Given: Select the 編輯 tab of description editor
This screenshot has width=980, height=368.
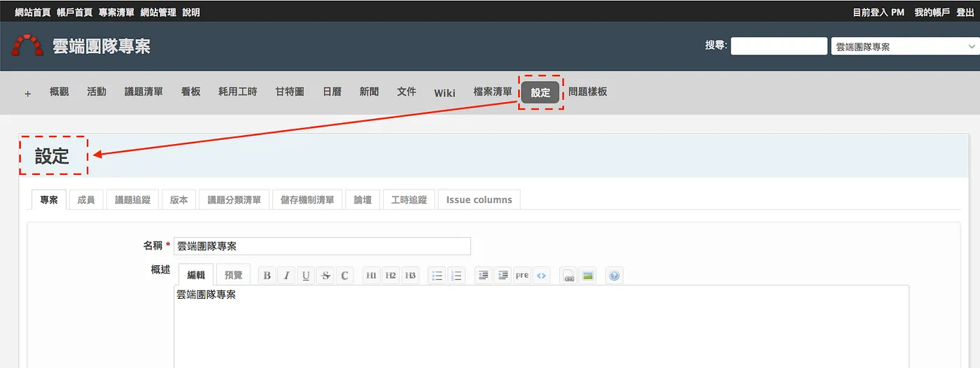Looking at the screenshot, I should click(x=196, y=275).
